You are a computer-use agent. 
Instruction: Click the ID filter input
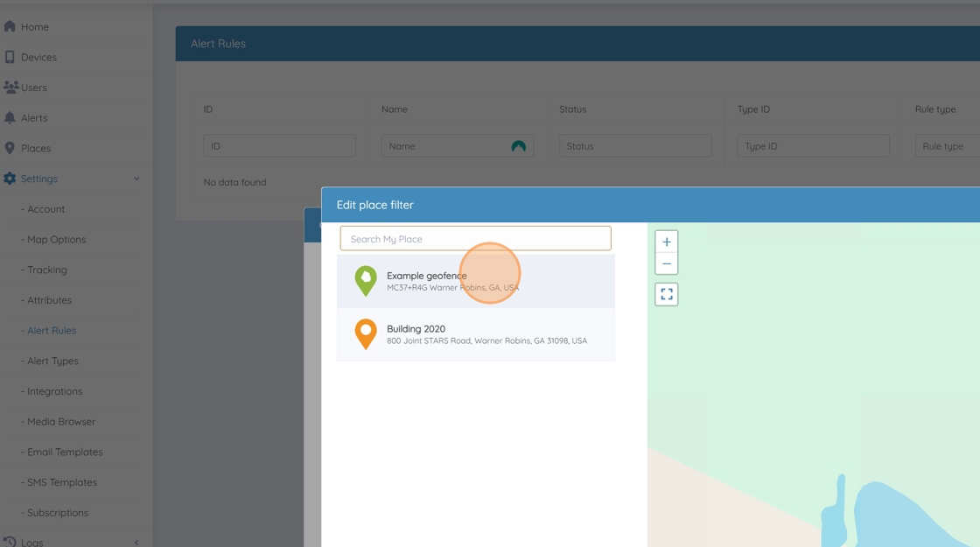pos(279,145)
